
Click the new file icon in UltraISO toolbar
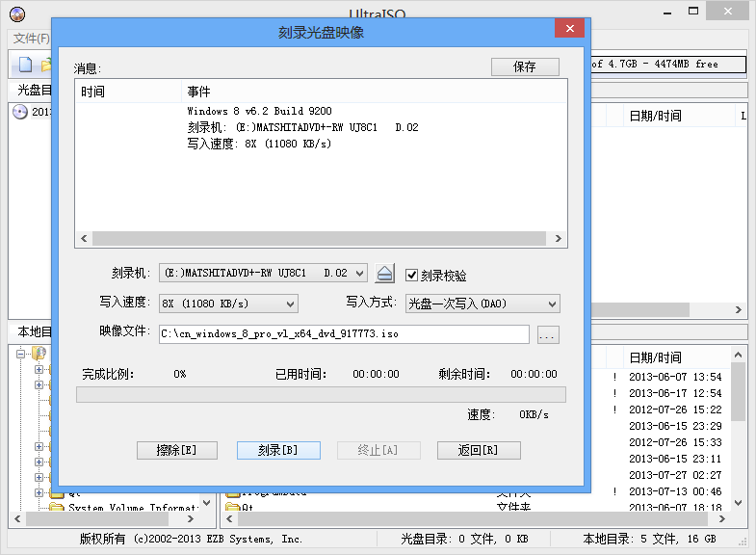tap(25, 65)
